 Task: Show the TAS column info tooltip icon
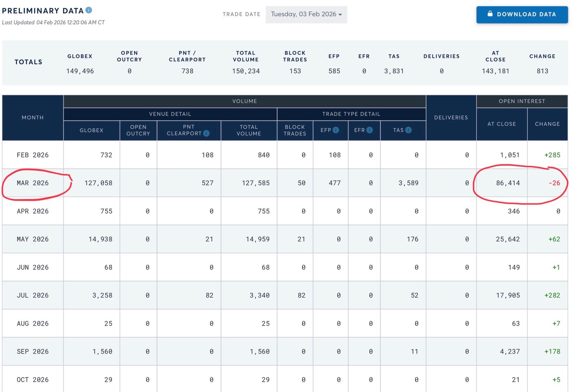pyautogui.click(x=408, y=130)
